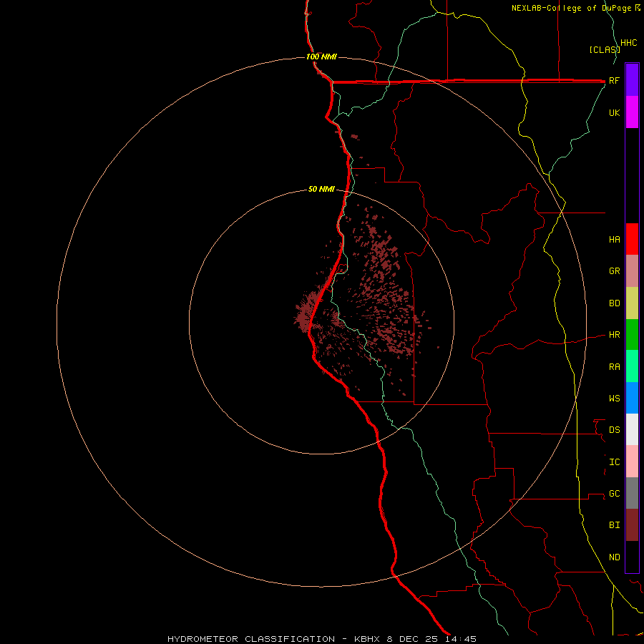Click the HA legend label
The image size is (644, 644).
pos(614,240)
